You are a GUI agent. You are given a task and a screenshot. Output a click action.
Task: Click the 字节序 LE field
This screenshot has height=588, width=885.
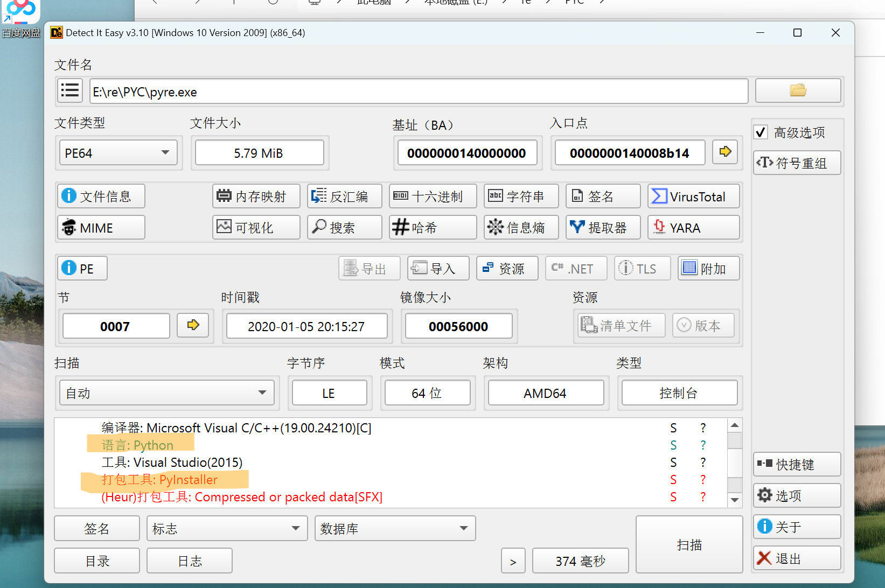pyautogui.click(x=329, y=393)
